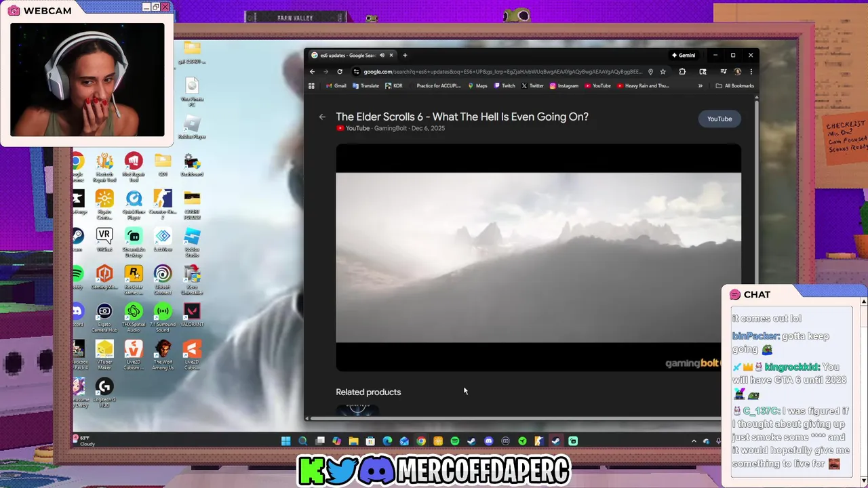Image resolution: width=868 pixels, height=488 pixels.
Task: Bookmark this page with the star icon
Action: pos(663,72)
